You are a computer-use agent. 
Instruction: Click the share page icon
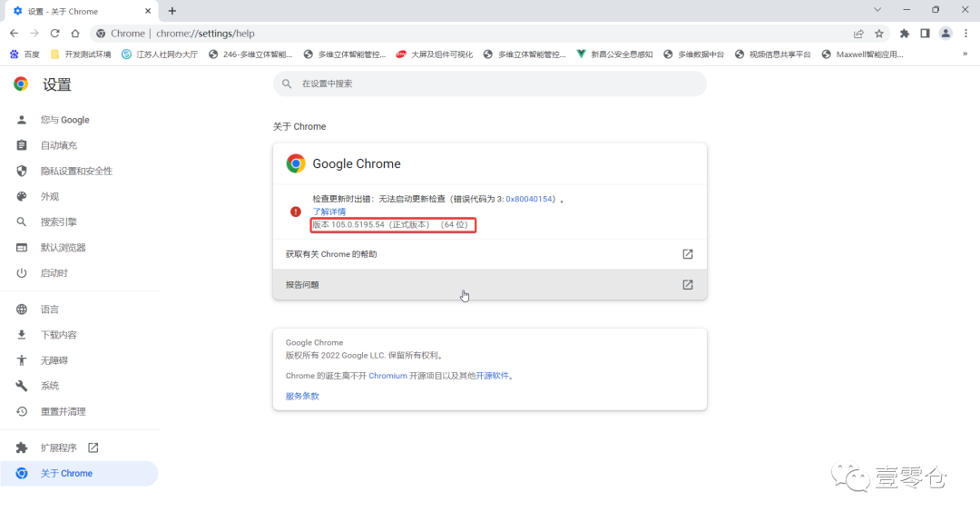(858, 34)
